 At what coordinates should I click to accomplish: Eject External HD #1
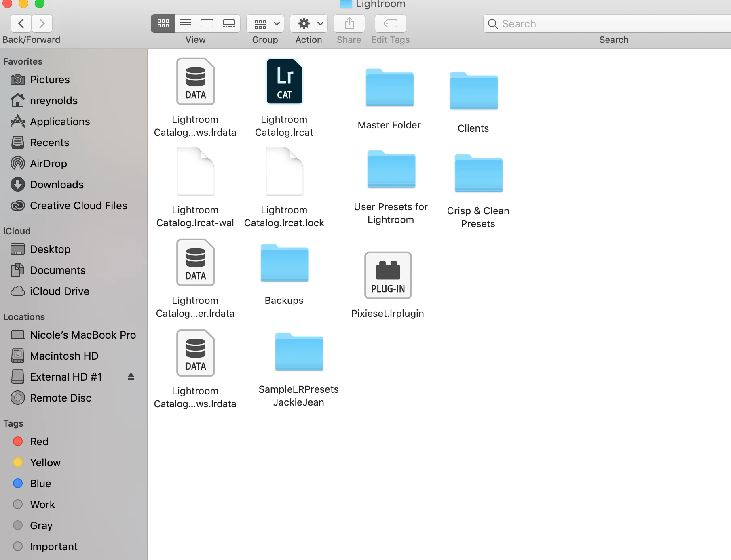[131, 377]
